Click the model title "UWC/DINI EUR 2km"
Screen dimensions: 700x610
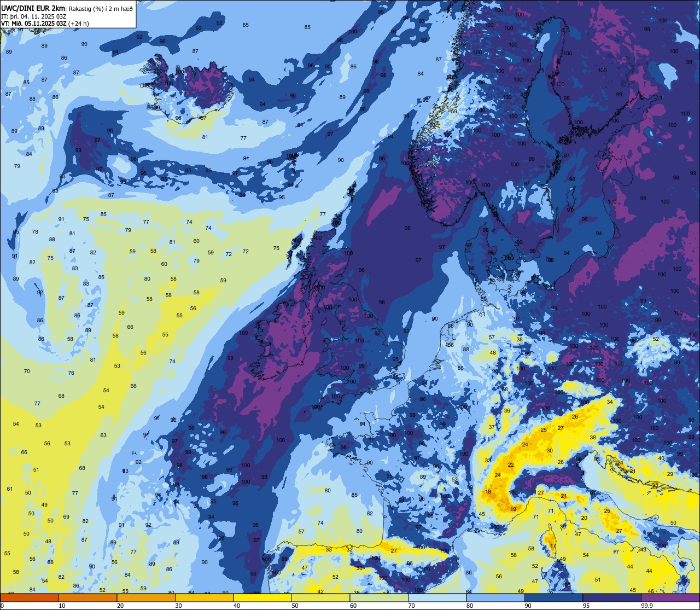(33, 8)
